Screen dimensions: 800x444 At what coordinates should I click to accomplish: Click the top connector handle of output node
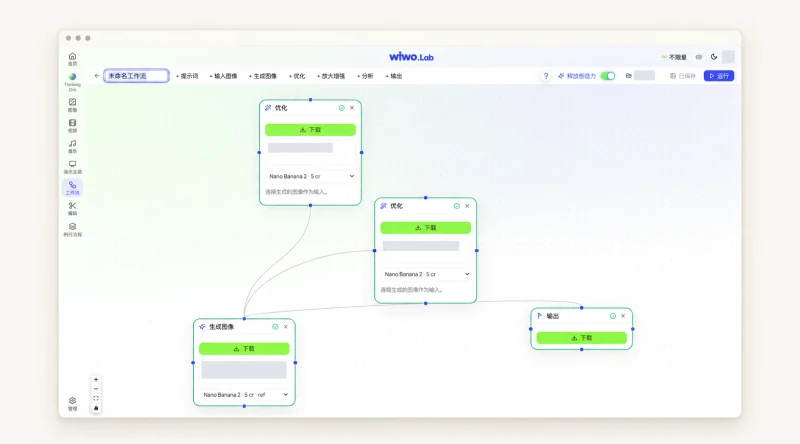(582, 308)
